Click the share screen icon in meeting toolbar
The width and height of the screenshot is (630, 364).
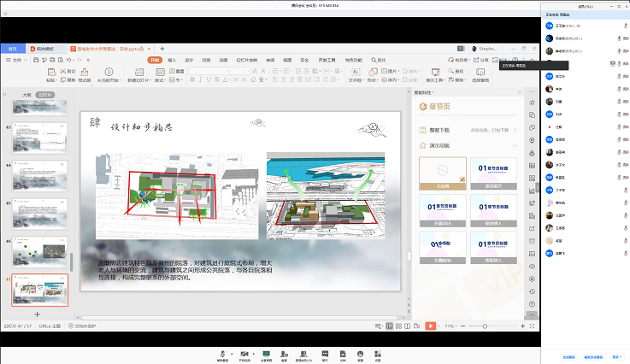(266, 353)
